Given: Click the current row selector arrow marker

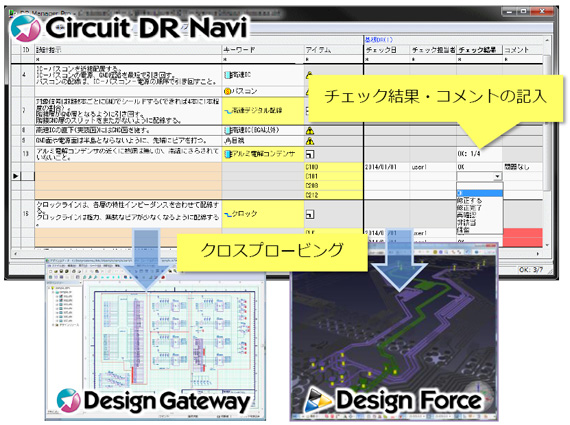Looking at the screenshot, I should coord(16,176).
